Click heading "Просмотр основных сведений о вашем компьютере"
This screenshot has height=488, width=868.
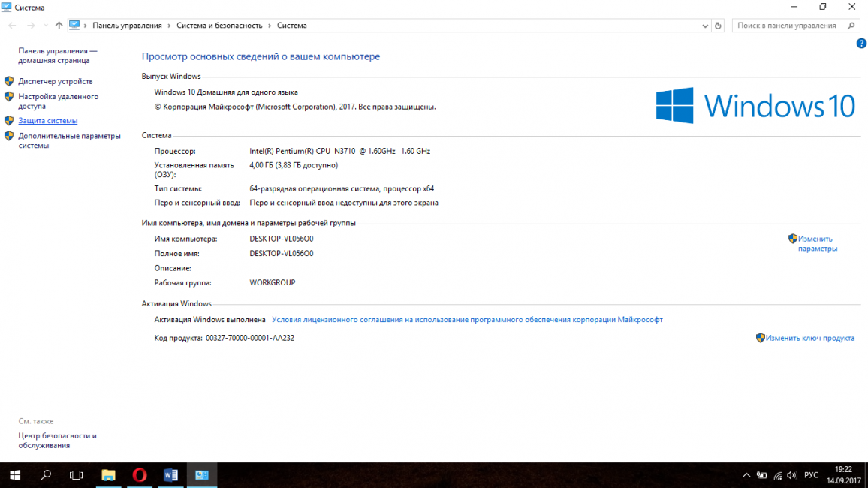click(x=261, y=56)
